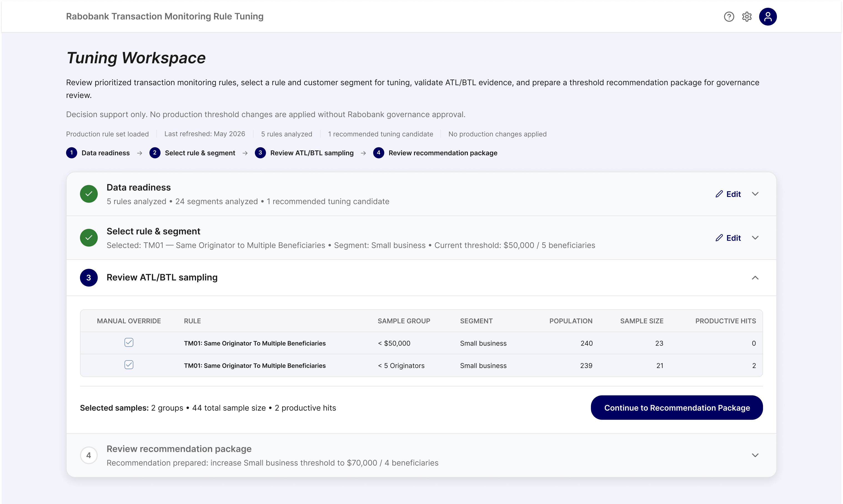
Task: Click the Selected samples summary line
Action: [208, 408]
